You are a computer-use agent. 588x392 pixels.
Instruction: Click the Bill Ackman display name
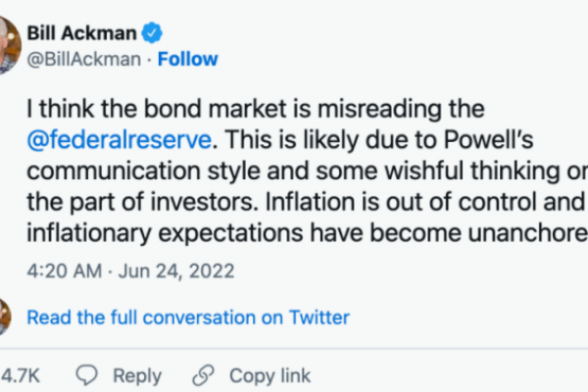click(83, 34)
